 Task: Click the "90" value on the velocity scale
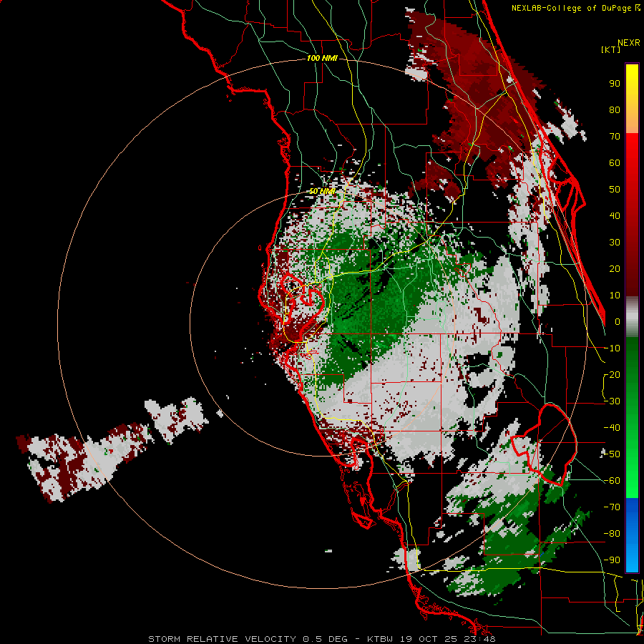click(615, 84)
